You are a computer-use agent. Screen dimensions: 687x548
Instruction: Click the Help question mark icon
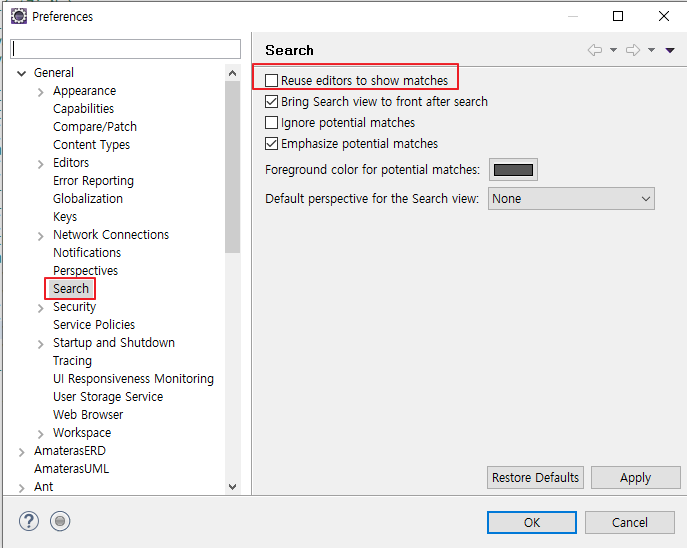pos(29,521)
